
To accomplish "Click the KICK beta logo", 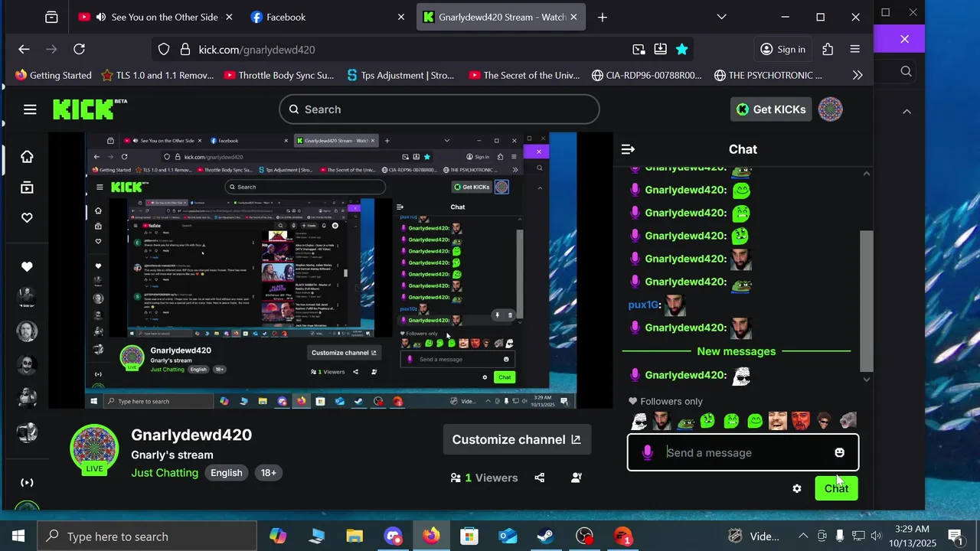I will point(90,109).
